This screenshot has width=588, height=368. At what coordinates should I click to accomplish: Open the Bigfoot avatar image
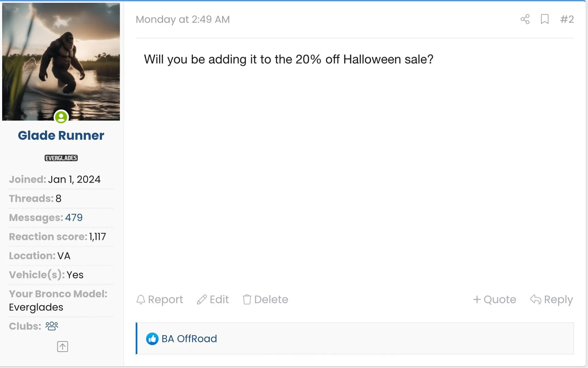tap(61, 62)
